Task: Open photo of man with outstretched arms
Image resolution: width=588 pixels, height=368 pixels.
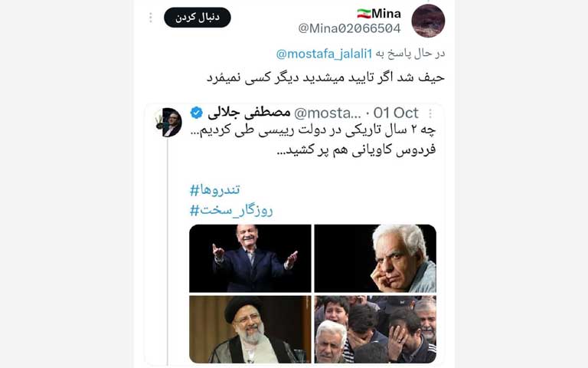Action: pyautogui.click(x=250, y=258)
